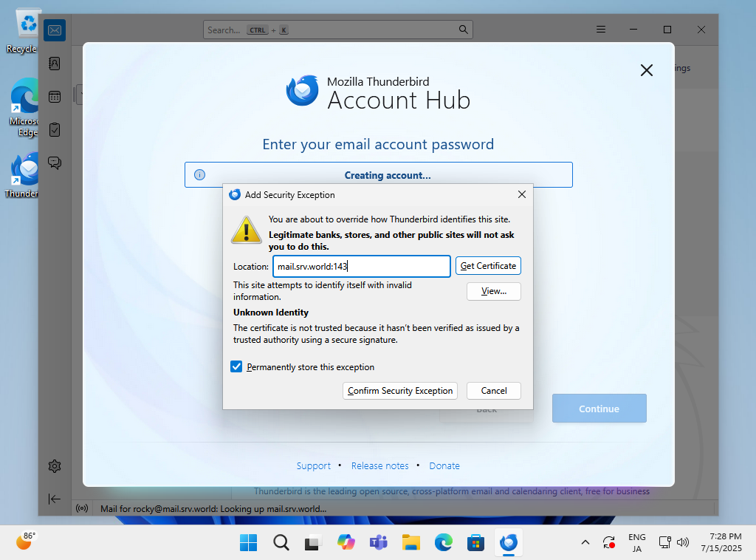Click the search magnifier in Thunderbird search box

[x=463, y=30]
